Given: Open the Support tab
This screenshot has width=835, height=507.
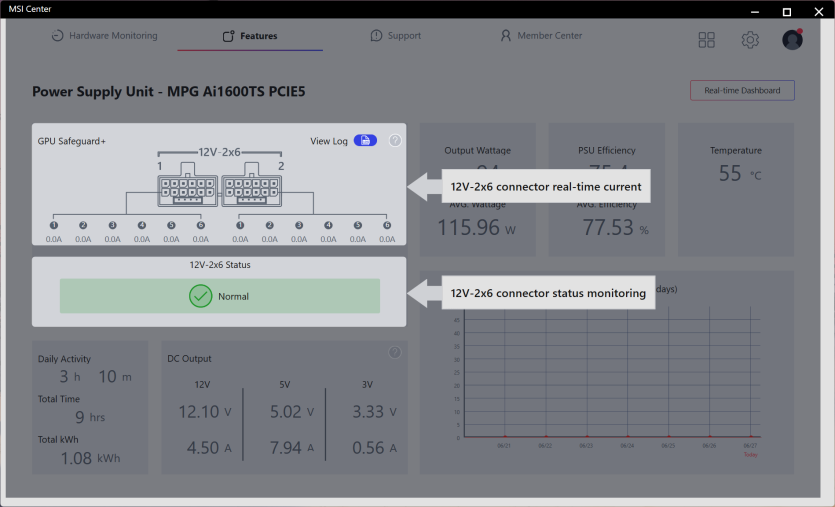Looking at the screenshot, I should click(396, 36).
